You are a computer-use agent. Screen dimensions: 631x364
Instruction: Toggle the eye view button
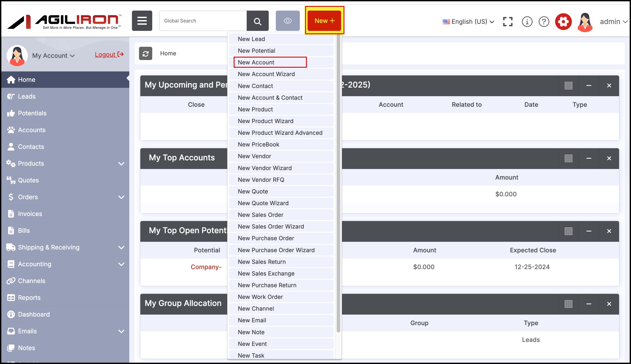pos(288,21)
